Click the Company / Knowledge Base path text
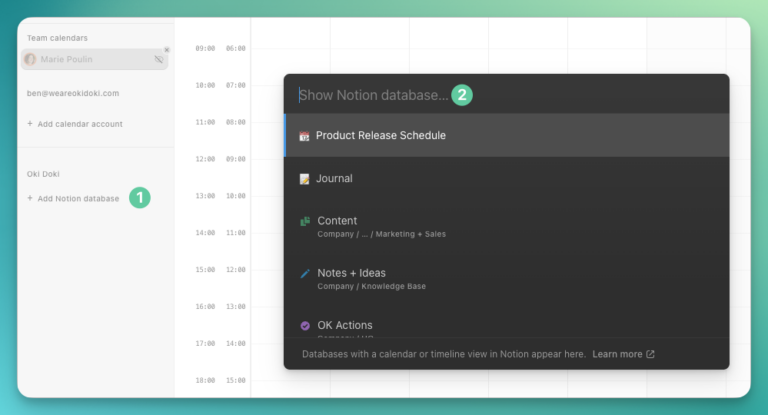Viewport: 768px width, 415px height. click(x=371, y=286)
